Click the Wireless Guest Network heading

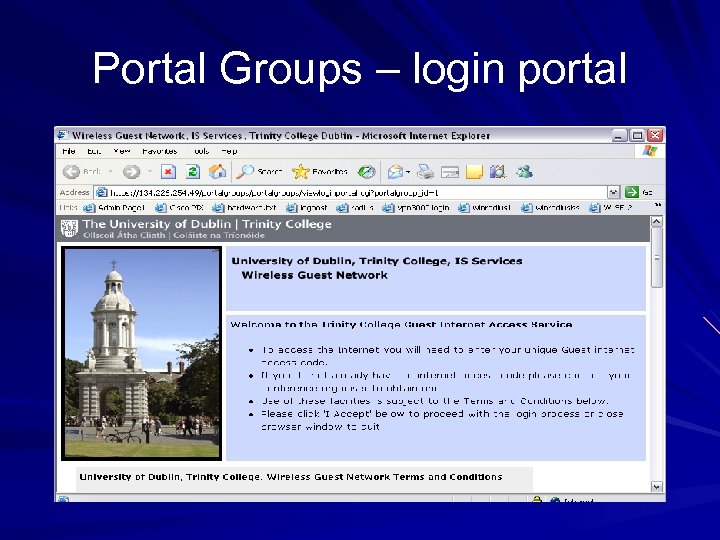(x=315, y=275)
